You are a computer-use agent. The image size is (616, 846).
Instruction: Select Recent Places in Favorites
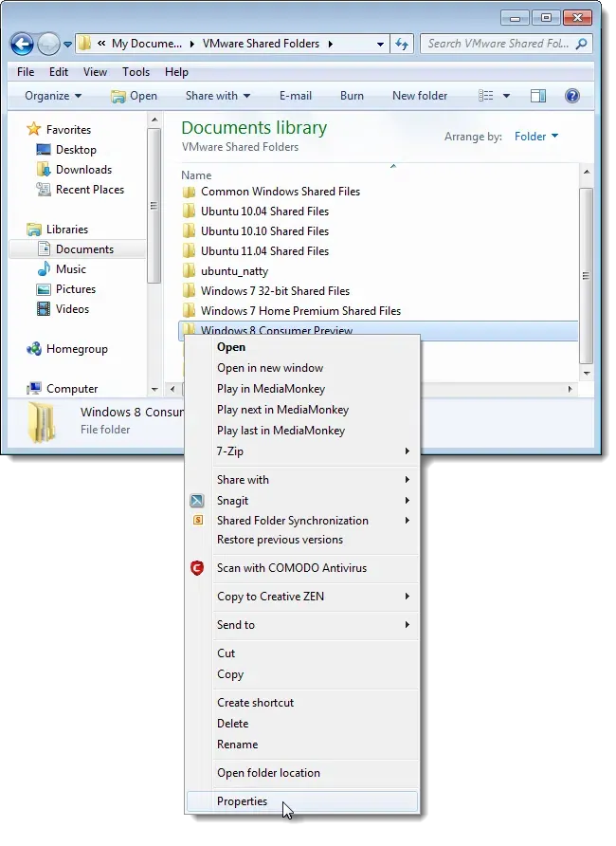click(x=89, y=190)
